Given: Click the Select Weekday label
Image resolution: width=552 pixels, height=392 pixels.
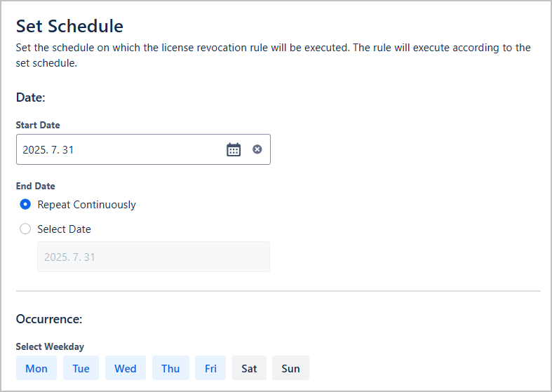Looking at the screenshot, I should (x=50, y=346).
